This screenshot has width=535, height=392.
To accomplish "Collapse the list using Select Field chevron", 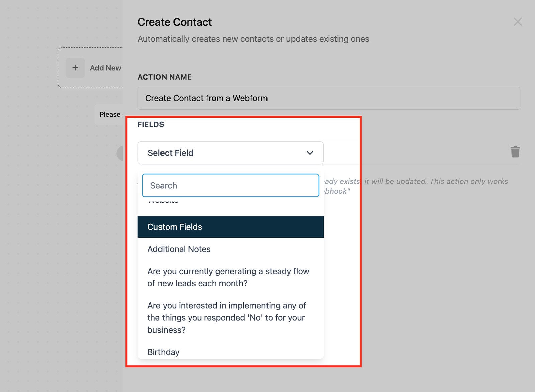I will (310, 153).
